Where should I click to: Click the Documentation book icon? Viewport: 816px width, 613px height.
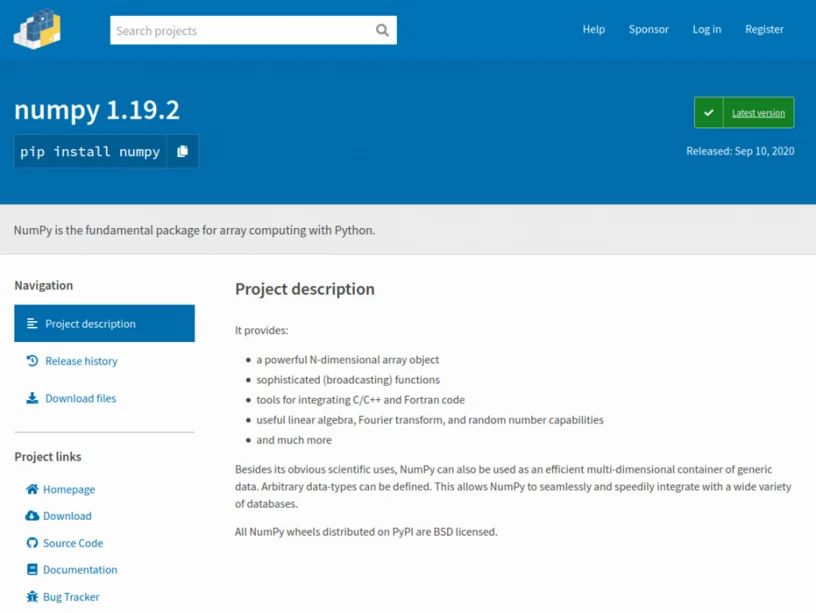tap(32, 569)
